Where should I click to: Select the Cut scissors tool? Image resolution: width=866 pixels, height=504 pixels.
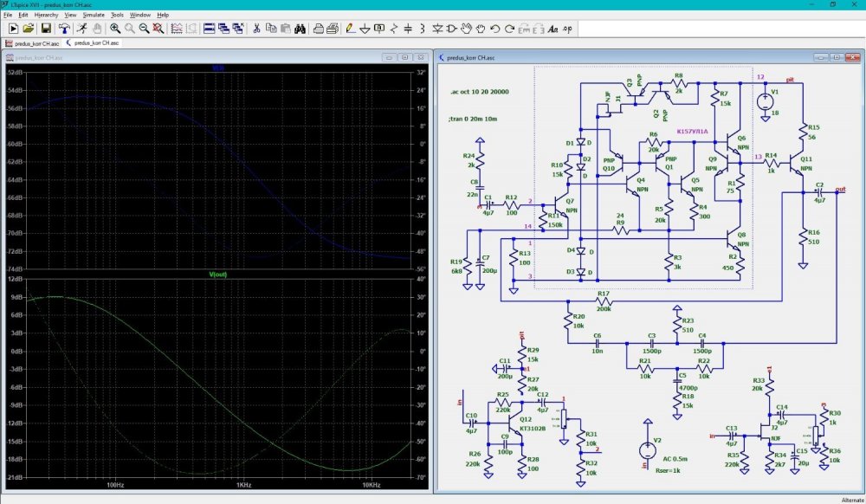tap(256, 29)
